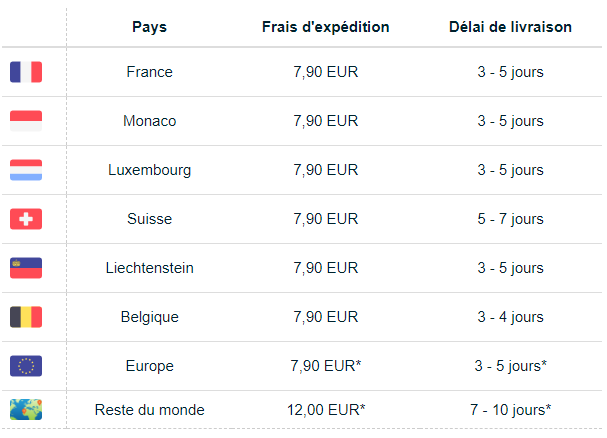The image size is (607, 438).
Task: Click the Europe 7,90 EUR* price
Action: (x=326, y=366)
